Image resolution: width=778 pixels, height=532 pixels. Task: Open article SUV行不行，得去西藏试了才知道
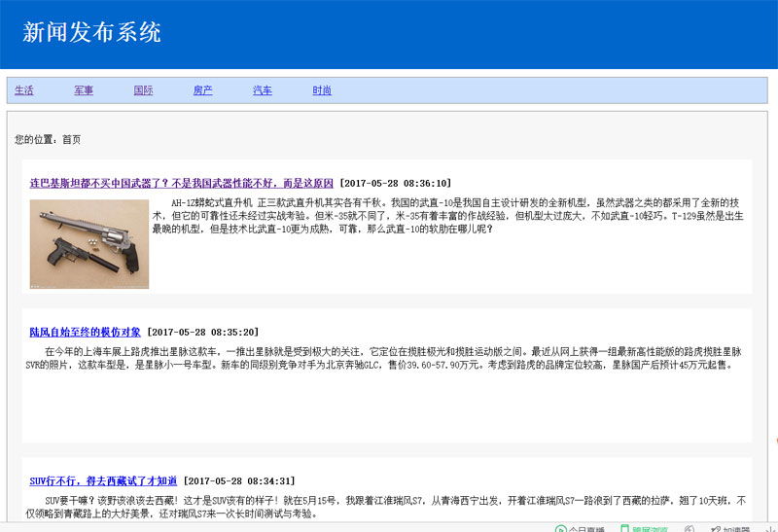pos(103,480)
